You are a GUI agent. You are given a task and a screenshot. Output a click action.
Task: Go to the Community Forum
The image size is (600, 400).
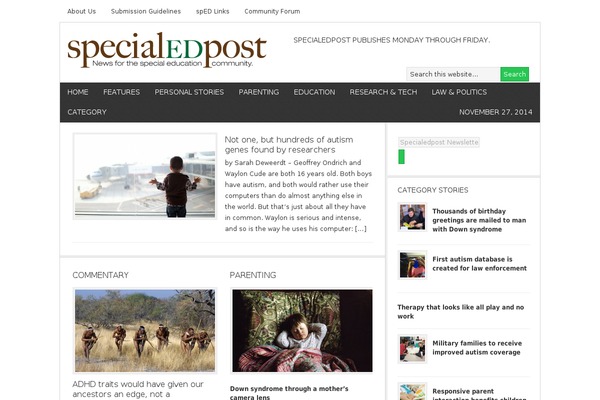pyautogui.click(x=272, y=11)
